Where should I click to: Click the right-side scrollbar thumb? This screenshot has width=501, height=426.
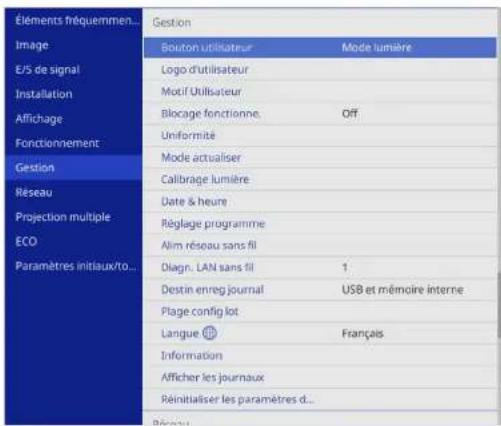[x=499, y=306]
